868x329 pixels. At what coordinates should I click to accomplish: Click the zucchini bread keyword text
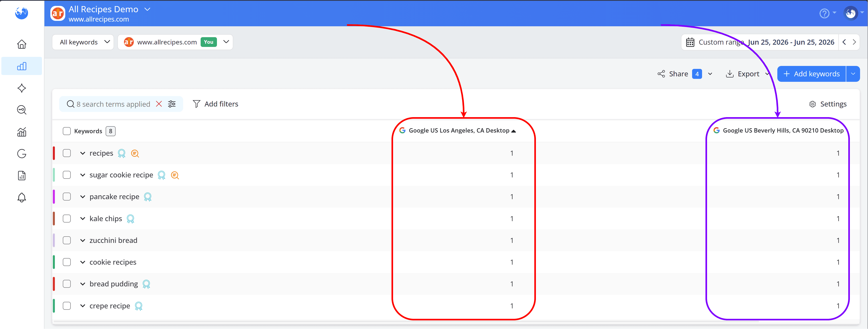[x=113, y=240]
